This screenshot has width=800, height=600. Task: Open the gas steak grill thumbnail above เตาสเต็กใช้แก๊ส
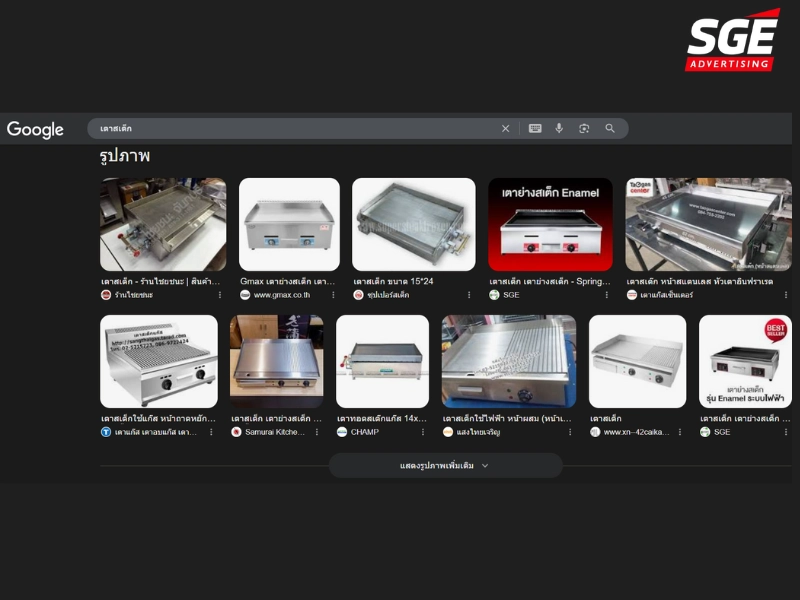click(159, 361)
